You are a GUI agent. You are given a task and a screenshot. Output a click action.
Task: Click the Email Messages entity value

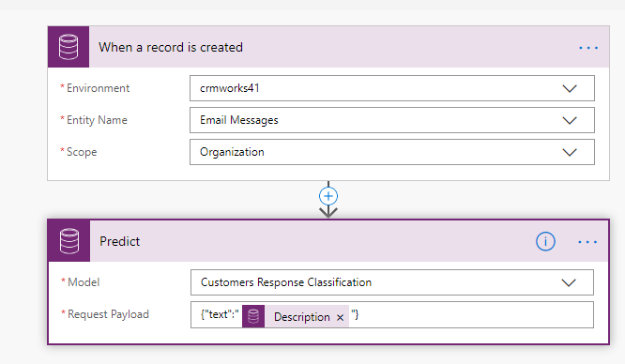click(239, 120)
